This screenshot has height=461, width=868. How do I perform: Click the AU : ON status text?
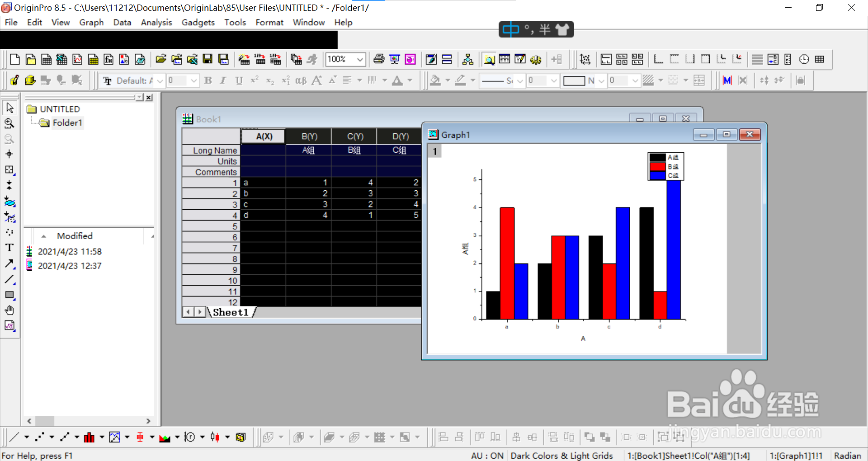coord(487,456)
